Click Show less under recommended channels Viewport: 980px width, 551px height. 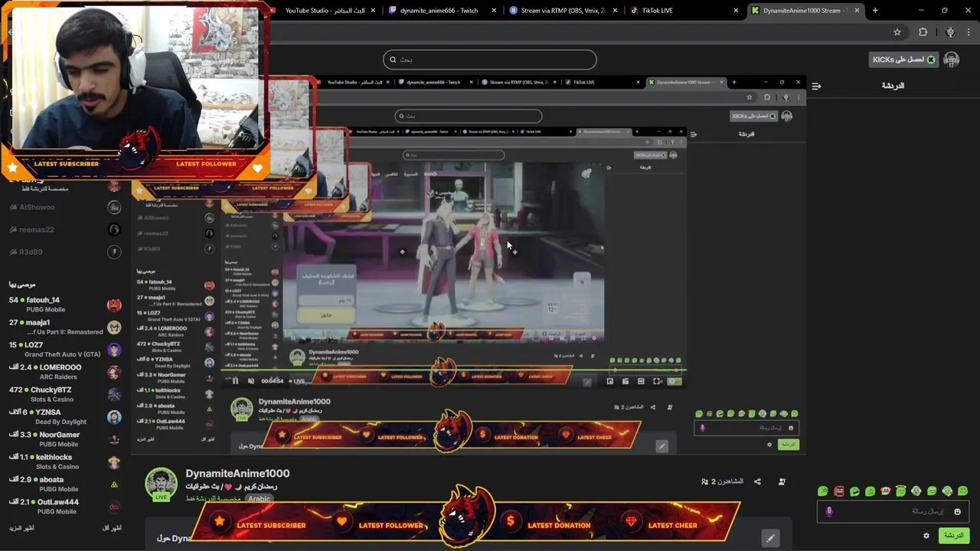click(x=112, y=528)
